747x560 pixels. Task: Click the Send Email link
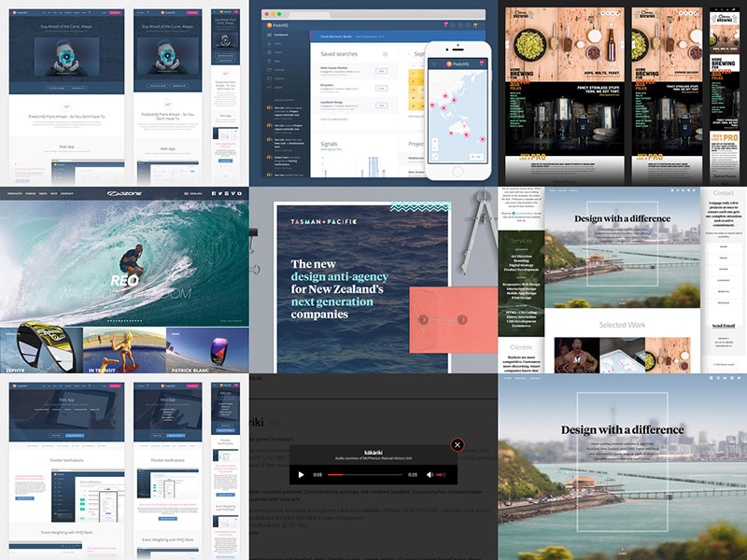tap(724, 326)
